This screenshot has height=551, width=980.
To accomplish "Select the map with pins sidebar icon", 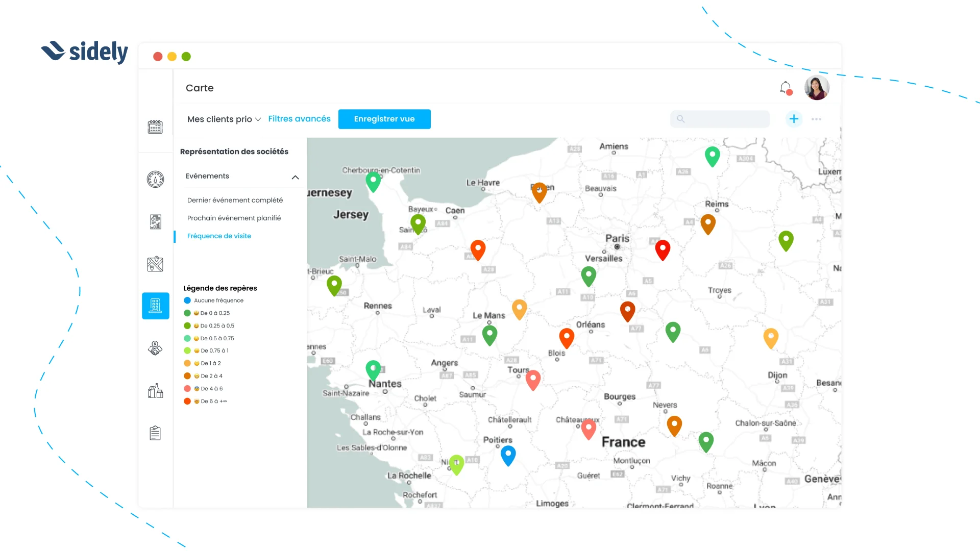I will coord(155,264).
